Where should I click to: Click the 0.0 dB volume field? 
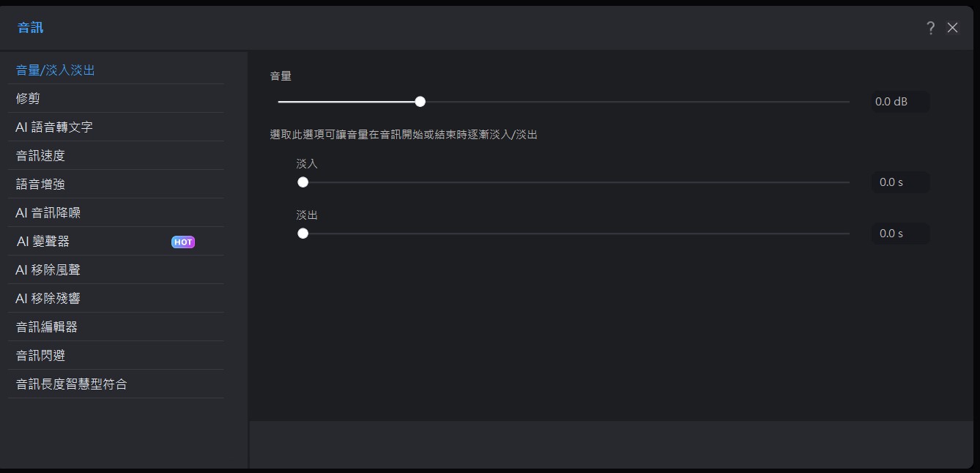click(x=899, y=102)
